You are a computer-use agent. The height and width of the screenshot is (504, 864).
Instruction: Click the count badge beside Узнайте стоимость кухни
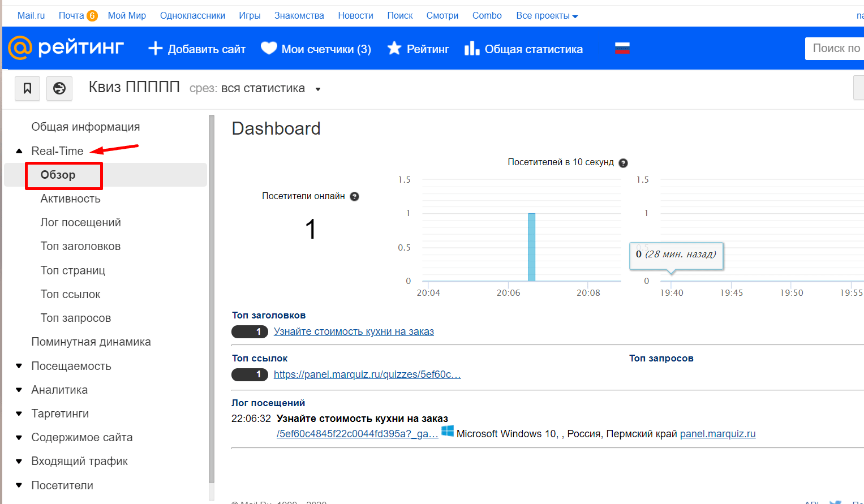pyautogui.click(x=250, y=331)
